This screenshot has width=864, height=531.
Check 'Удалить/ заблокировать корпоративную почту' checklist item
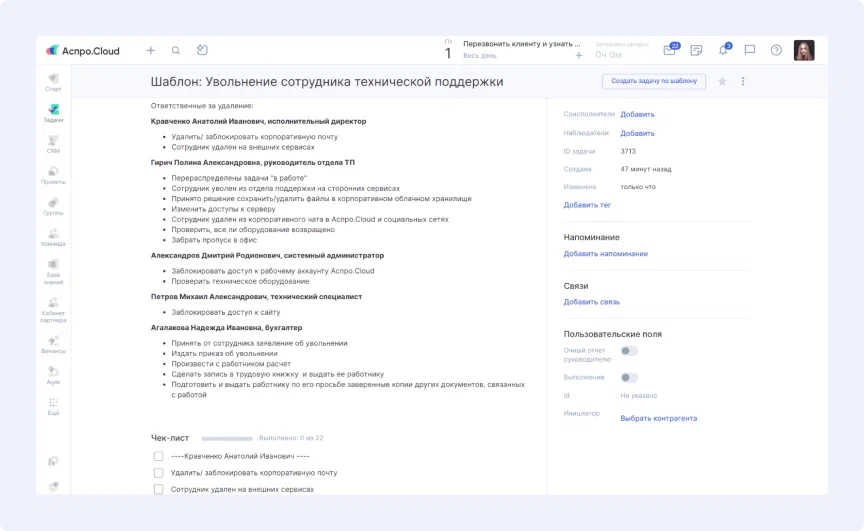click(x=158, y=472)
